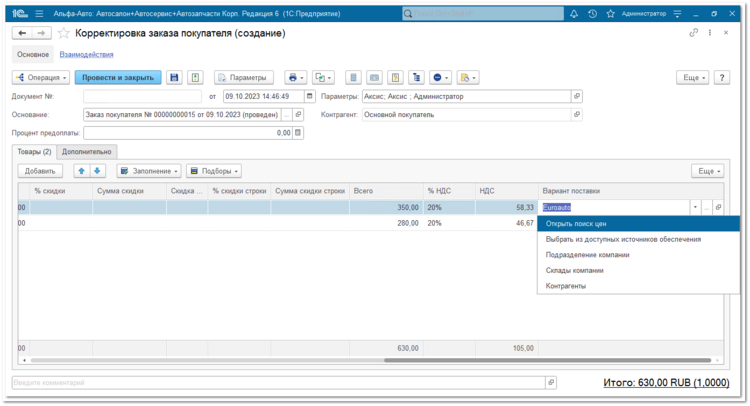
Task: Open the Основание linked document icon
Action: pos(298,115)
